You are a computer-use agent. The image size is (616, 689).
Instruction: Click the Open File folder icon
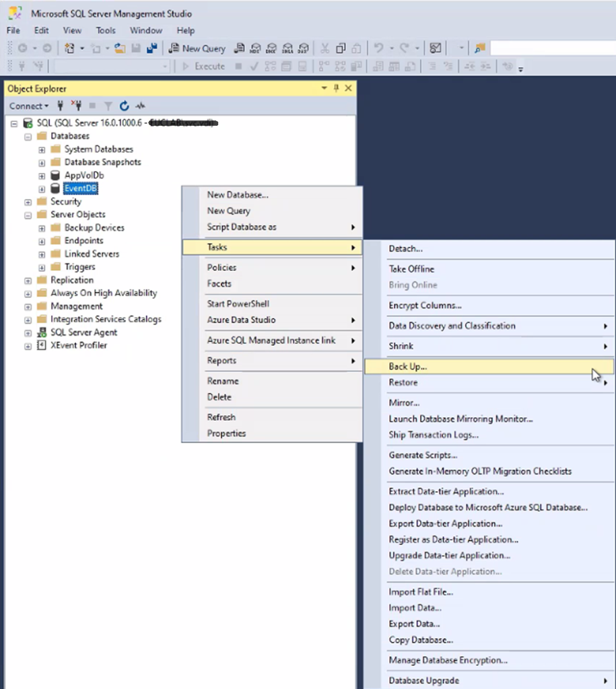pos(120,48)
